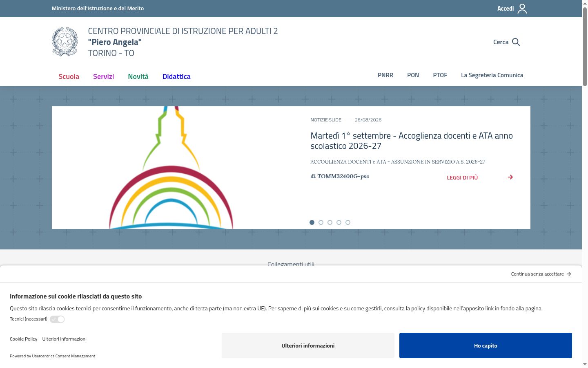The height and width of the screenshot is (368, 588).
Task: Open the Didattica menu
Action: coord(176,76)
